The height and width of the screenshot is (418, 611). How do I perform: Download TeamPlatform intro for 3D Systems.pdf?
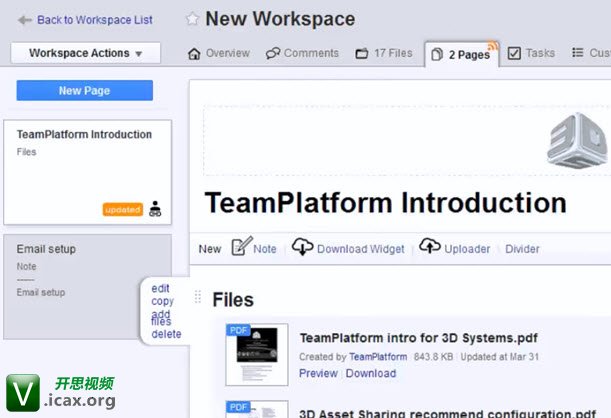pos(371,373)
